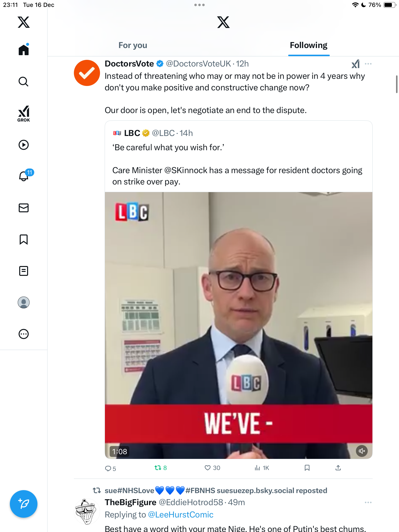Open the Lists icon in sidebar

point(24,271)
